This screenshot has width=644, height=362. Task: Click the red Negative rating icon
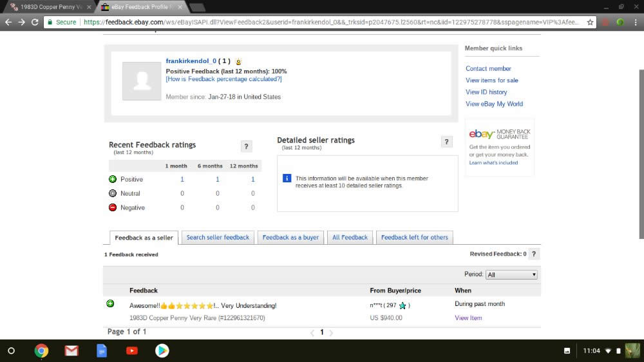click(113, 207)
